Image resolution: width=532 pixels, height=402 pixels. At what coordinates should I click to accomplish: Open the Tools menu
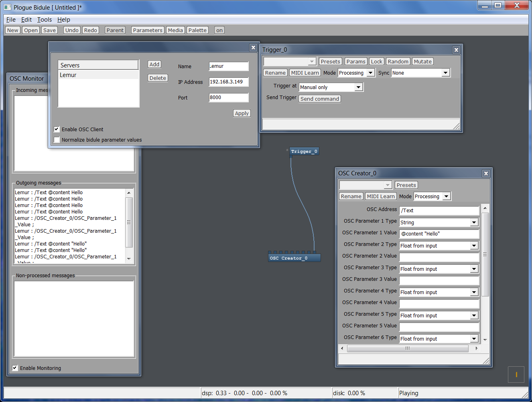[x=45, y=19]
